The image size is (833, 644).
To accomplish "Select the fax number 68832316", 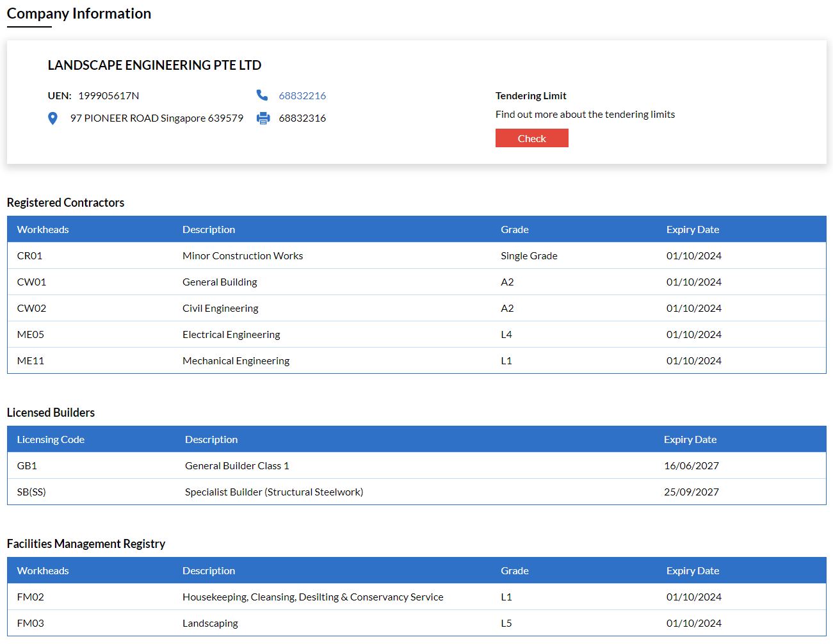I will pos(302,118).
